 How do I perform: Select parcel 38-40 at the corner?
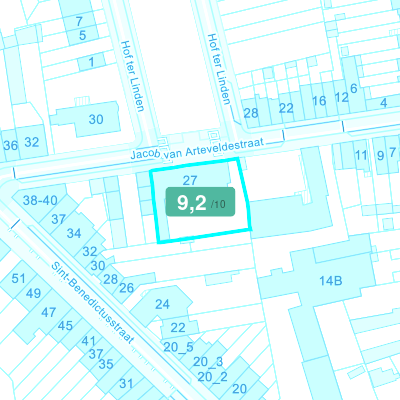40,200
